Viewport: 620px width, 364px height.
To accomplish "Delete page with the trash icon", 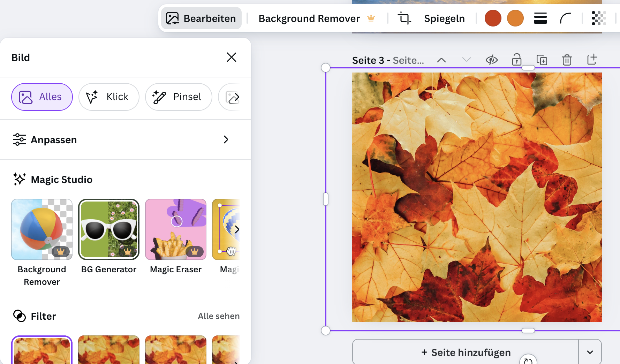I will tap(567, 60).
